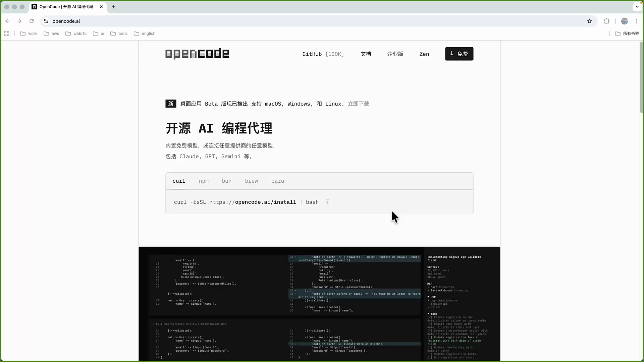Open the 文档 docs link
The height and width of the screenshot is (362, 644).
pos(366,54)
